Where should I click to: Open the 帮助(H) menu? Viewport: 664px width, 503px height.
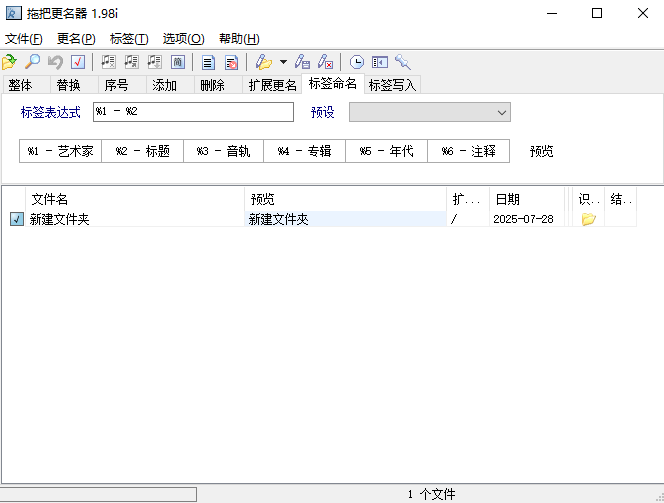coord(239,39)
